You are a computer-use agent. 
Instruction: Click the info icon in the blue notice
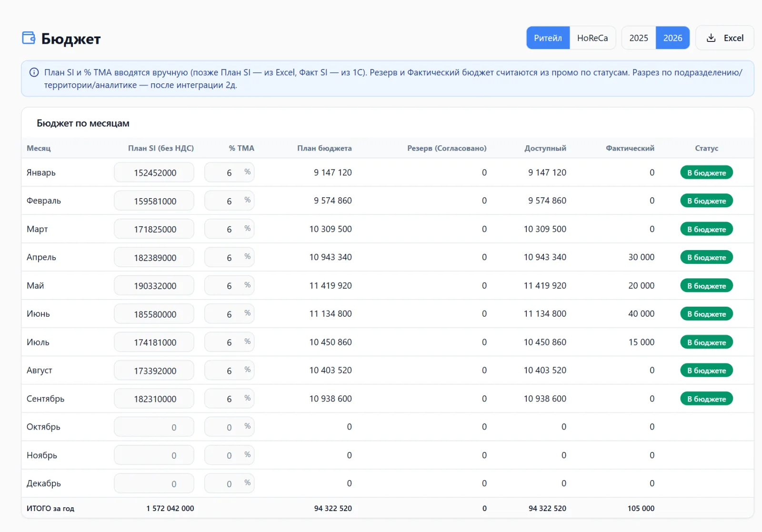click(34, 72)
